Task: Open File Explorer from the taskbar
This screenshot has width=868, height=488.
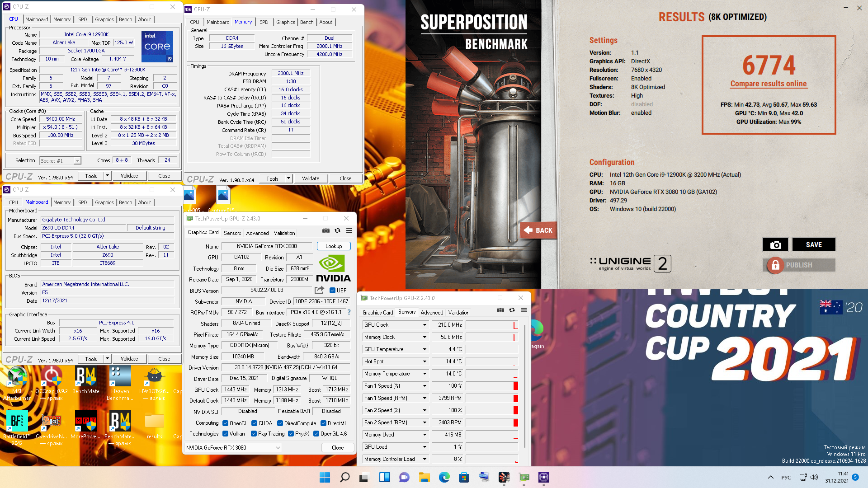Action: [424, 477]
